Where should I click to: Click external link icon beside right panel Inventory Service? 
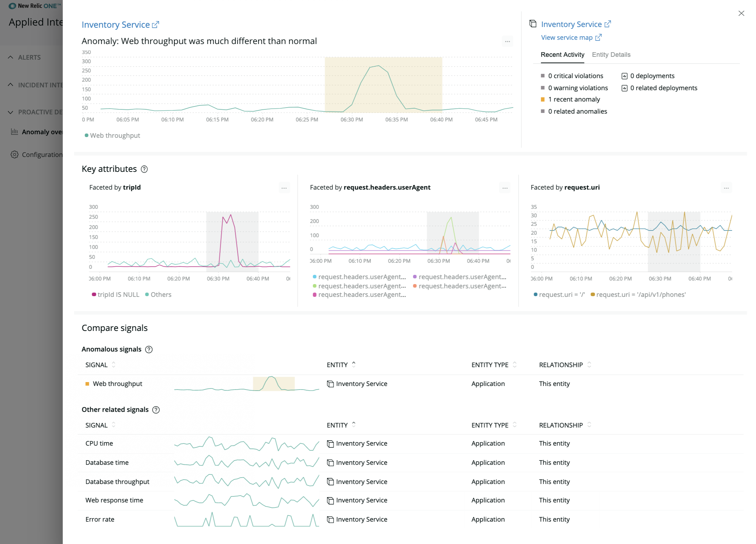coord(607,24)
